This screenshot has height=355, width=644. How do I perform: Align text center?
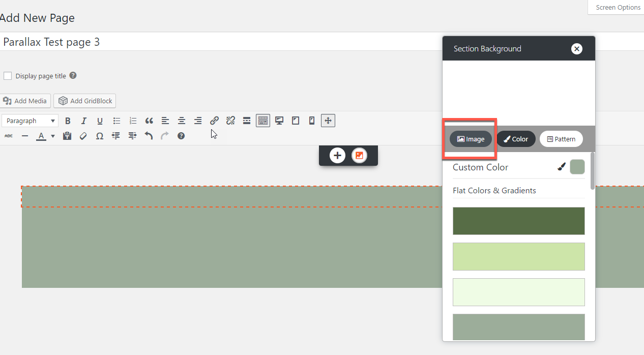pyautogui.click(x=182, y=121)
